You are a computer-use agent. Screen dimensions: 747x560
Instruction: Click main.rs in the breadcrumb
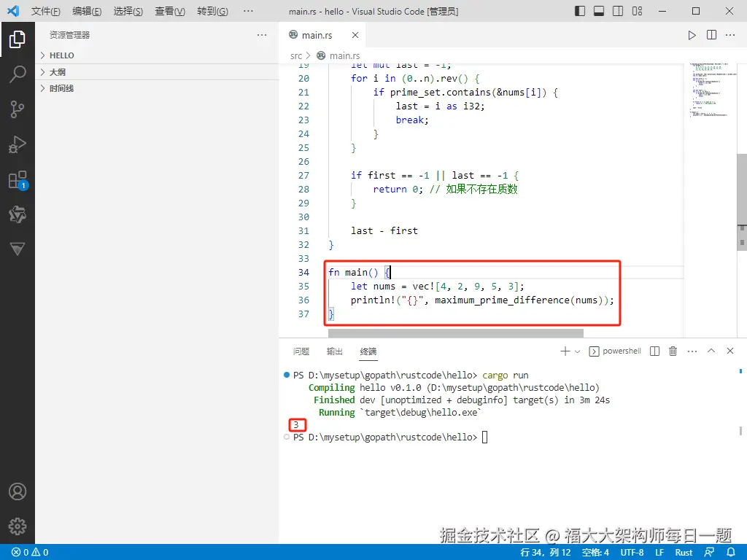click(x=344, y=55)
